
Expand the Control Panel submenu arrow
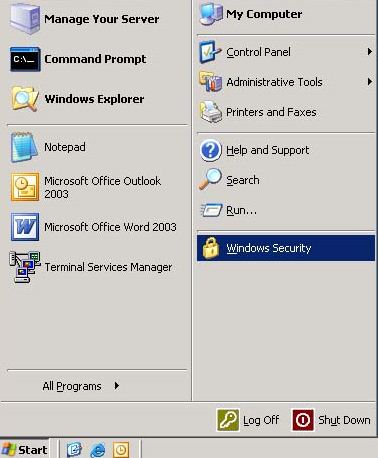369,52
